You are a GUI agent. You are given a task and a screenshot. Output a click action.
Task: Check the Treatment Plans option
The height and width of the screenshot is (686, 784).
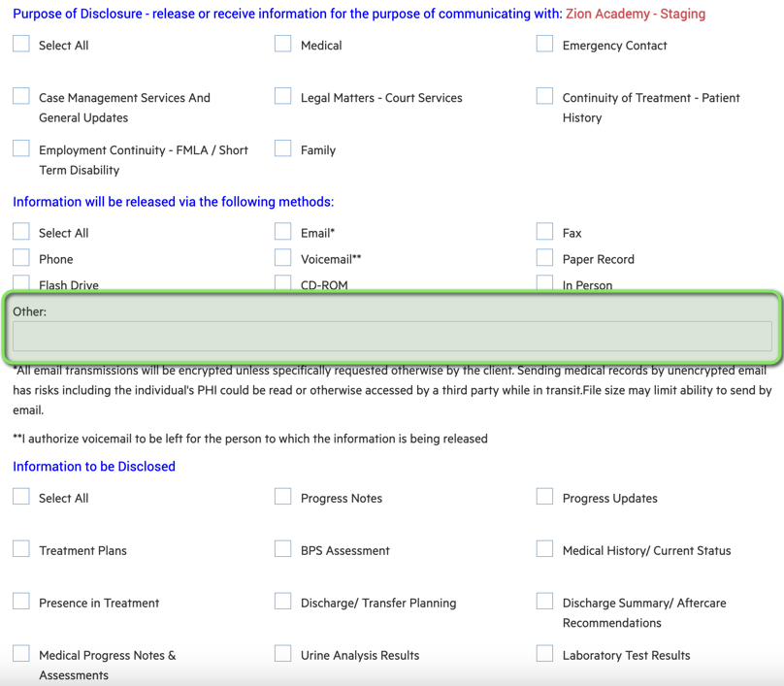(21, 548)
